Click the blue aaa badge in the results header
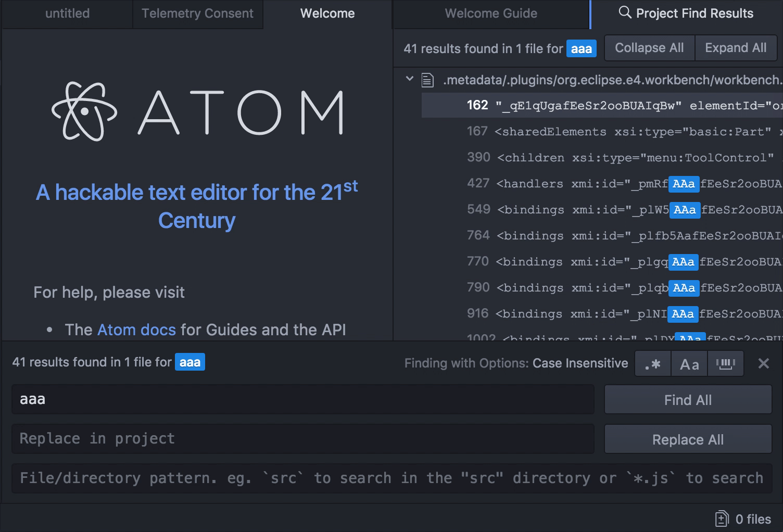Screen dimensions: 783x532 pyautogui.click(x=581, y=48)
